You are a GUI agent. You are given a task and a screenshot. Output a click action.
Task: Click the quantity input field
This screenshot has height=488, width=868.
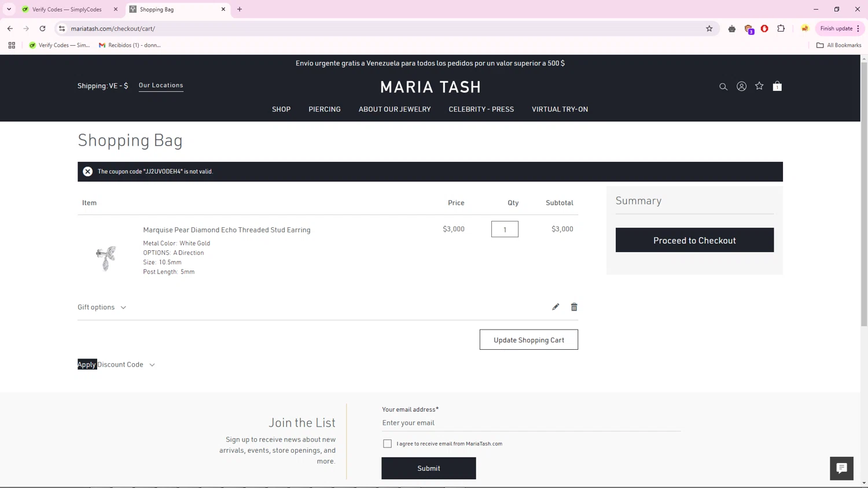[505, 229]
